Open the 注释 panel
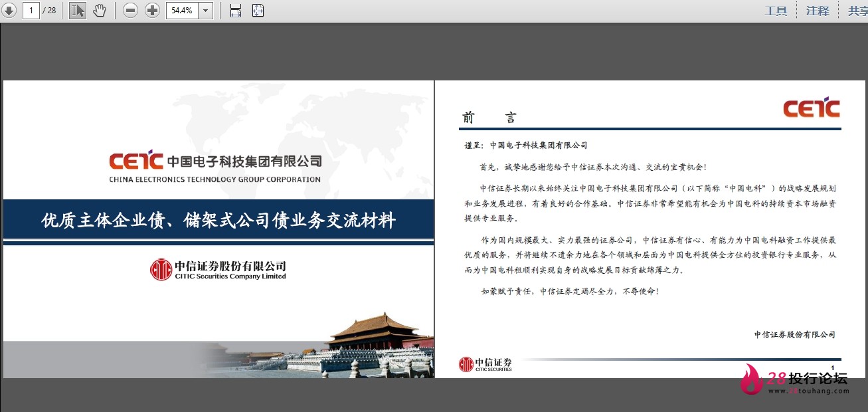868x412 pixels. coord(818,11)
